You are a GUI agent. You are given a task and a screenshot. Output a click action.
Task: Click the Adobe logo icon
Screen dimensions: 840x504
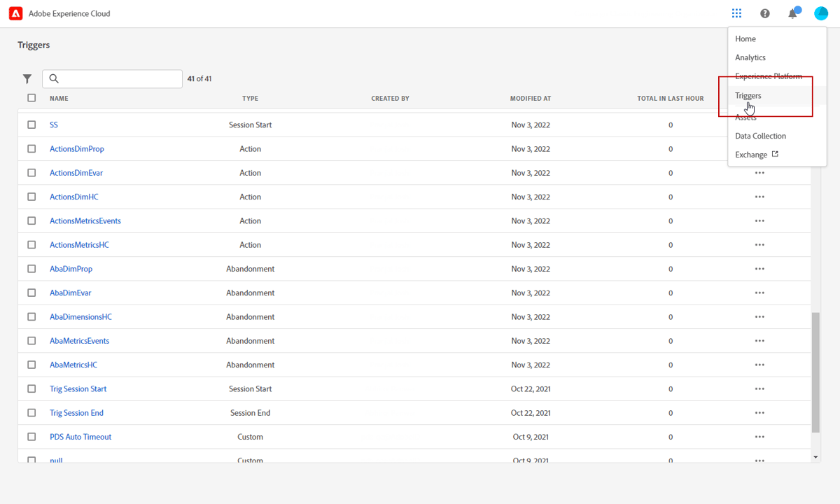point(15,13)
